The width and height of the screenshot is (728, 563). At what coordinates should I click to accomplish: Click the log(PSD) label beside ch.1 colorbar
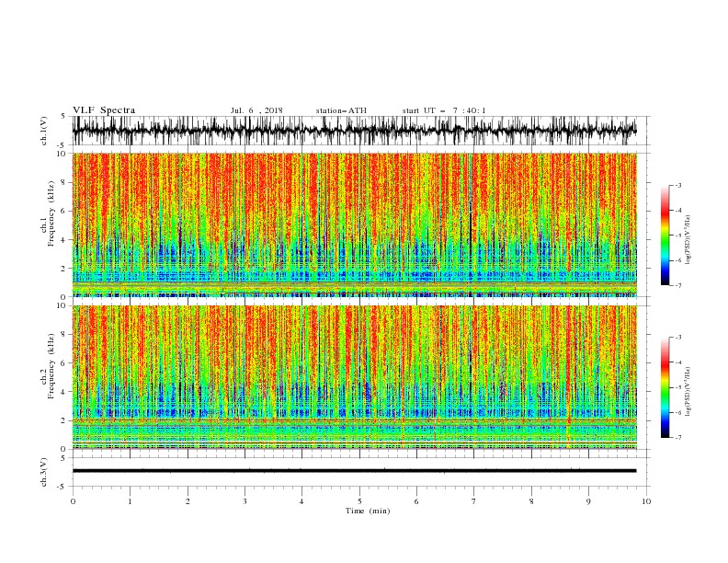688,240
